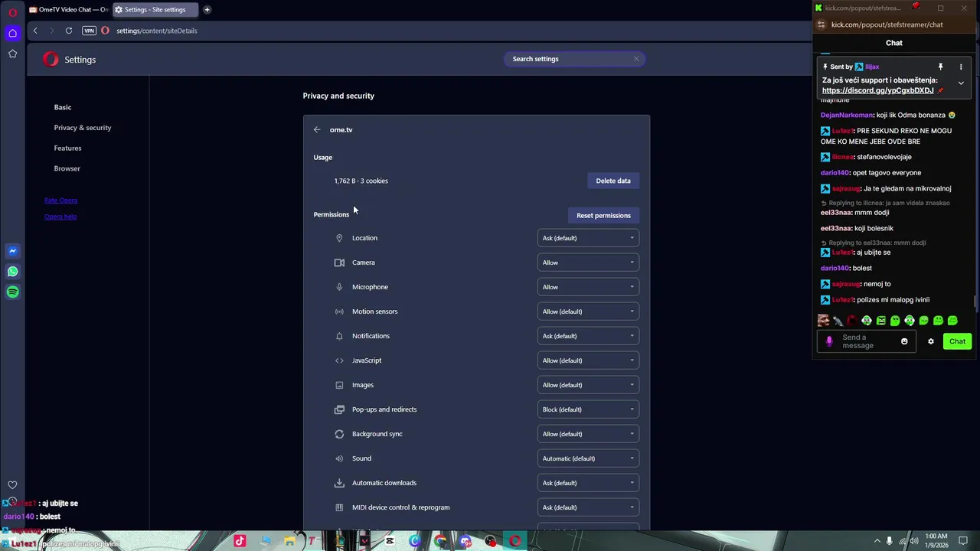Select Features in the settings sidebar
The height and width of the screenshot is (551, 980).
[67, 148]
